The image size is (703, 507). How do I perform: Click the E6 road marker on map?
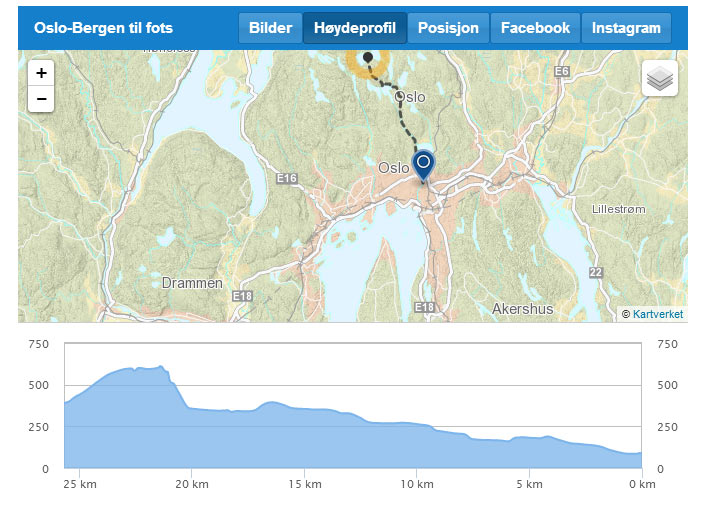561,71
